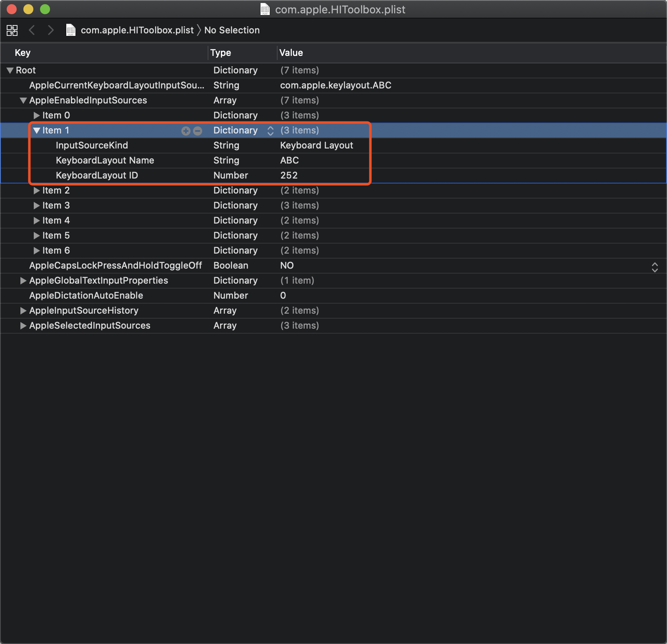Image resolution: width=667 pixels, height=644 pixels.
Task: Click the NO boolean value
Action: pyautogui.click(x=287, y=265)
